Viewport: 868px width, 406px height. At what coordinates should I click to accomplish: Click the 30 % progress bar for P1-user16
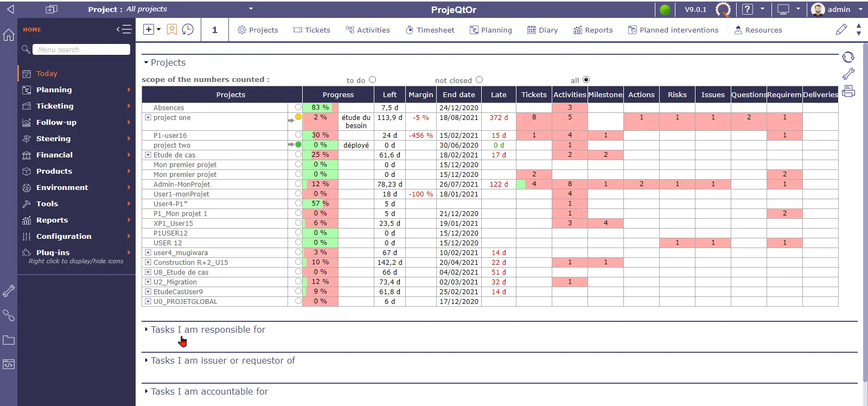320,135
